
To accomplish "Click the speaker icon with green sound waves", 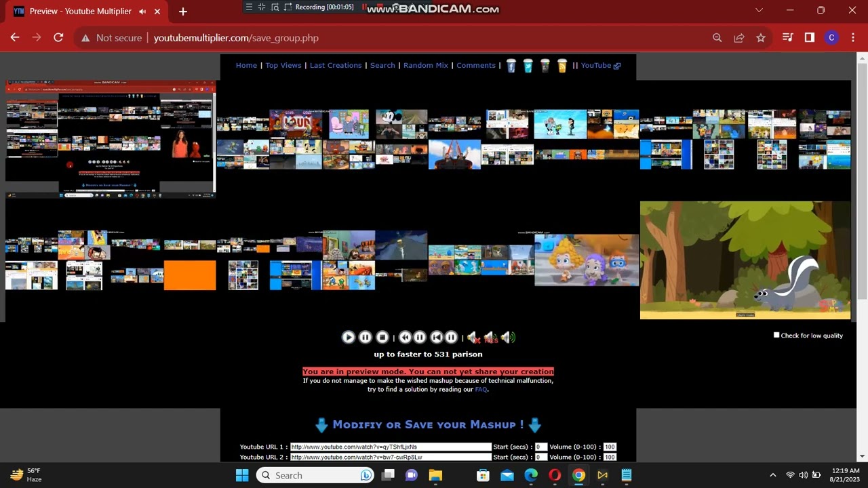I will 508,337.
